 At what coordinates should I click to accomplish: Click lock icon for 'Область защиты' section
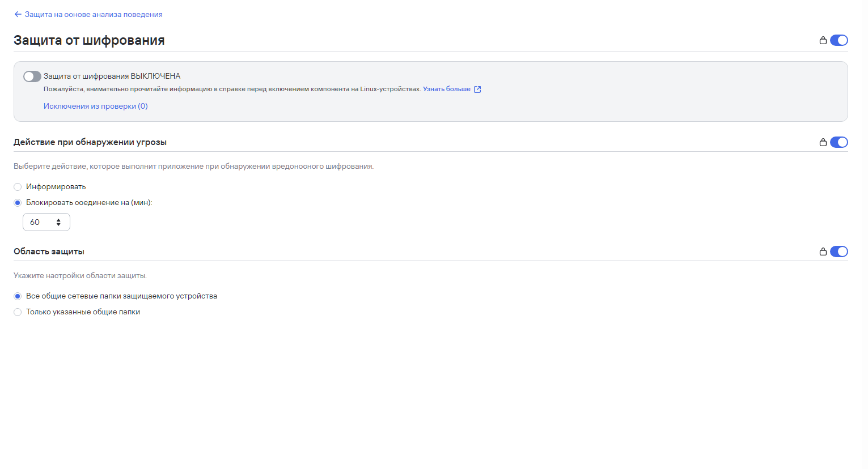point(823,251)
